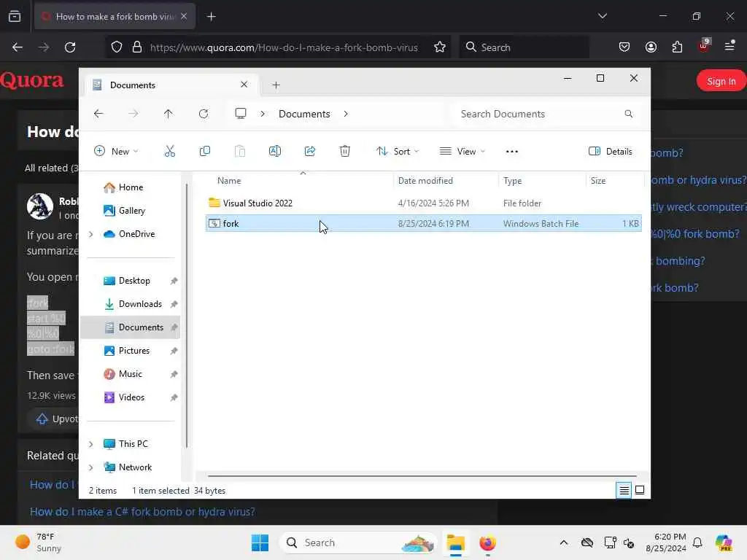The width and height of the screenshot is (747, 560).
Task: Open the pinned Music folder
Action: coord(130,374)
